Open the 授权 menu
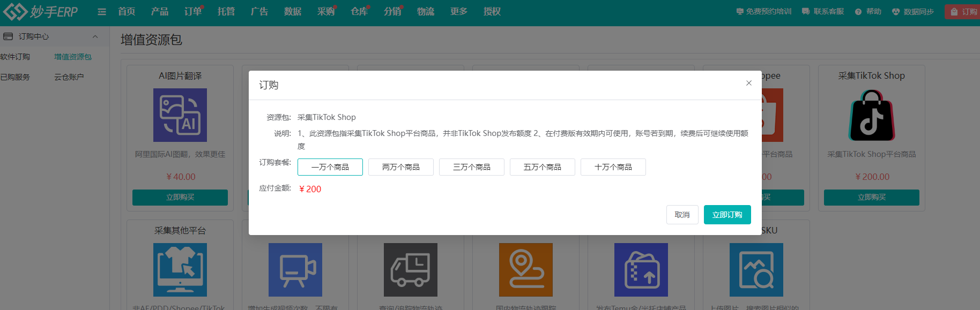 pyautogui.click(x=492, y=12)
